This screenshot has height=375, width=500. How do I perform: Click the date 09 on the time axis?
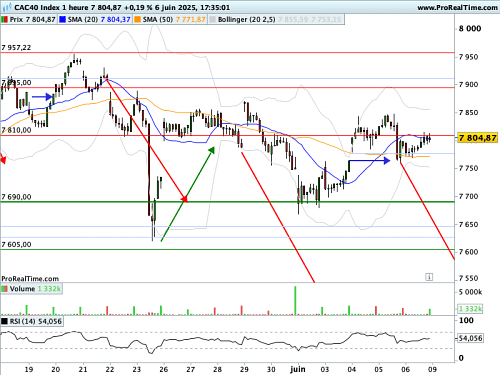click(x=432, y=369)
